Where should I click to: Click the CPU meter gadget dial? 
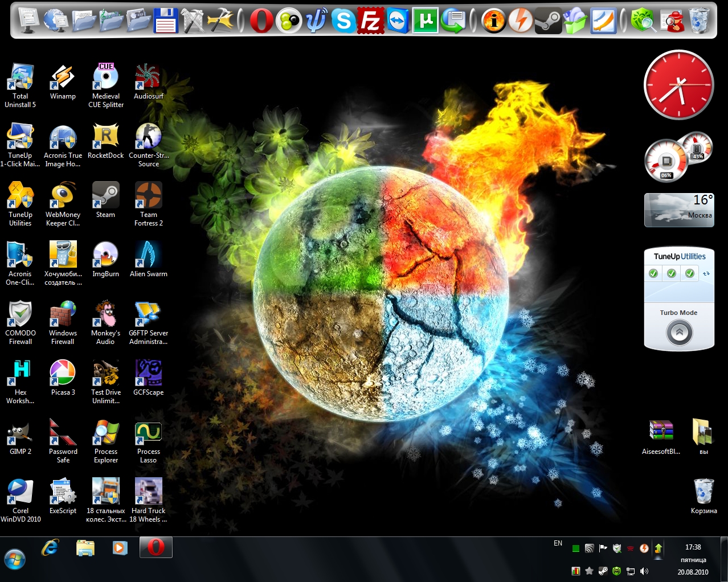[x=665, y=161]
